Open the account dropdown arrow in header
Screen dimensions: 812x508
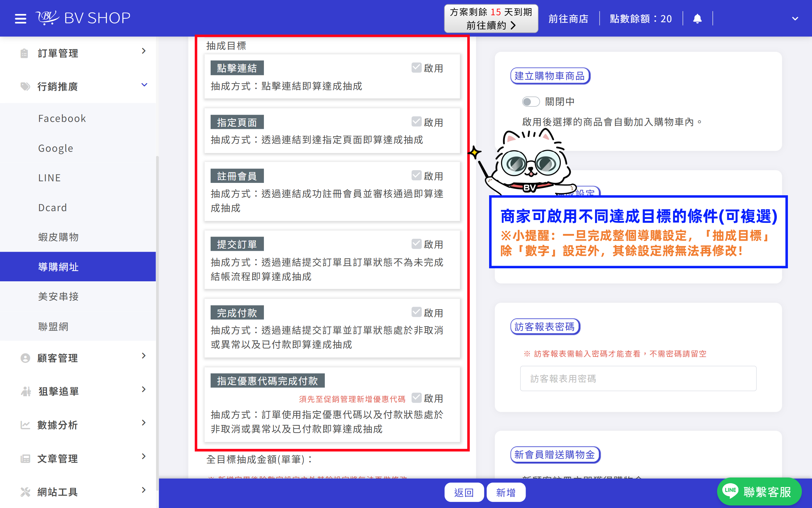(x=795, y=19)
